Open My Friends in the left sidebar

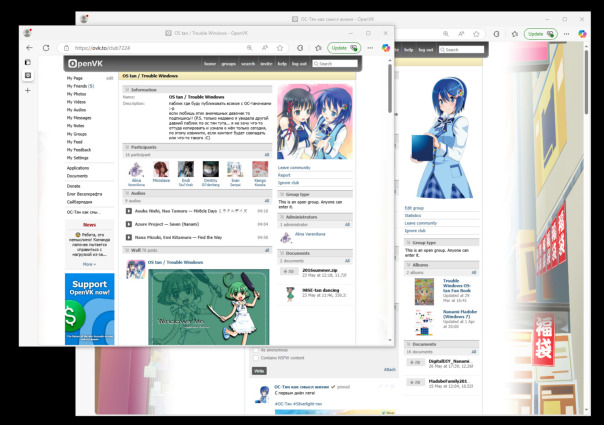(80, 86)
